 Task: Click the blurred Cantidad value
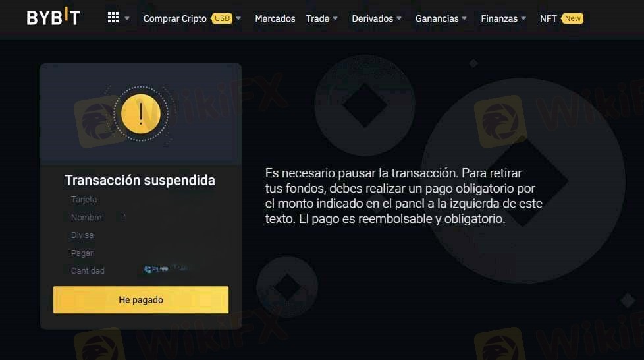pos(165,269)
